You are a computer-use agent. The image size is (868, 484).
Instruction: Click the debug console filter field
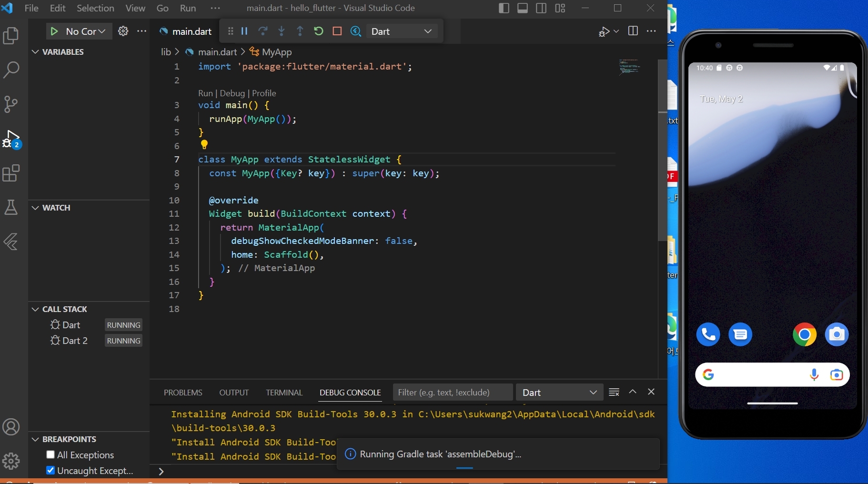point(453,392)
